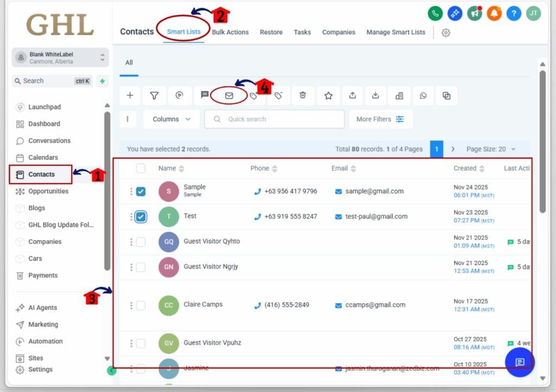The image size is (556, 392).
Task: Open the WhatsApp icon in the toolbar
Action: pyautogui.click(x=423, y=95)
